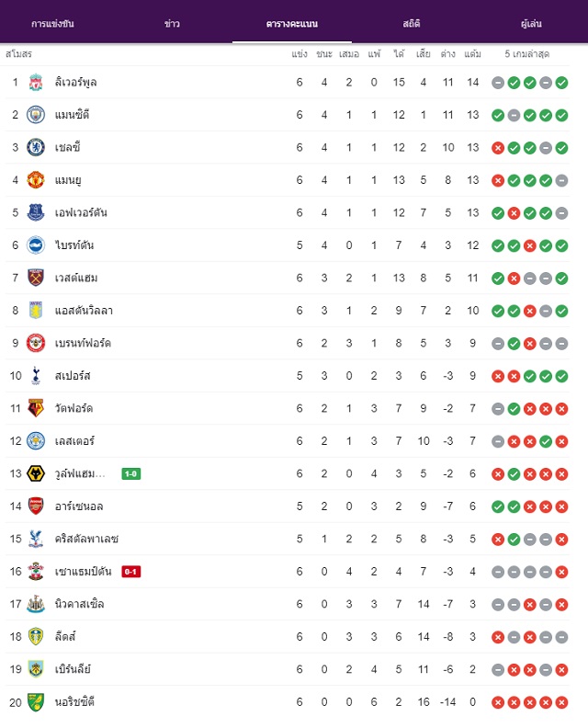Click Liverpool's most recent win indicator

click(561, 83)
